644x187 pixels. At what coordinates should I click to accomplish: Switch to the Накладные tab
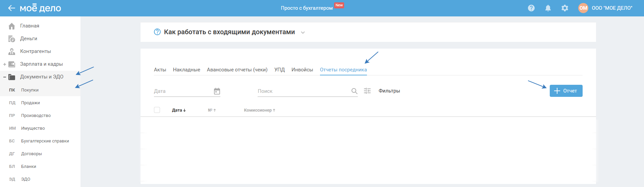(x=186, y=70)
